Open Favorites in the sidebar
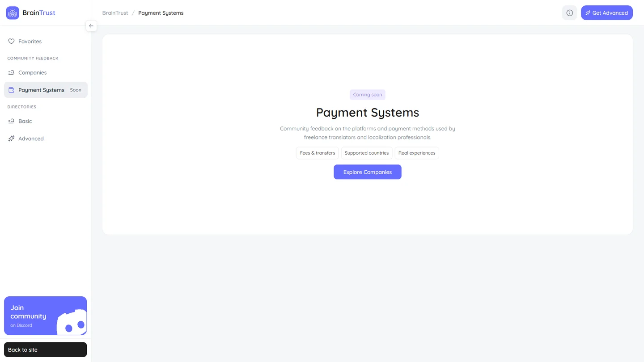 pyautogui.click(x=46, y=42)
